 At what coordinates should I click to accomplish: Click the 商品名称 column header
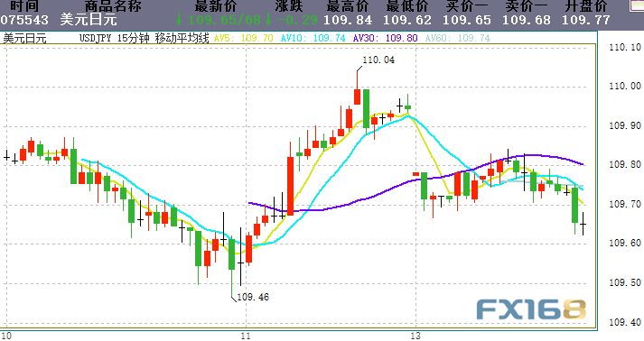pyautogui.click(x=113, y=6)
